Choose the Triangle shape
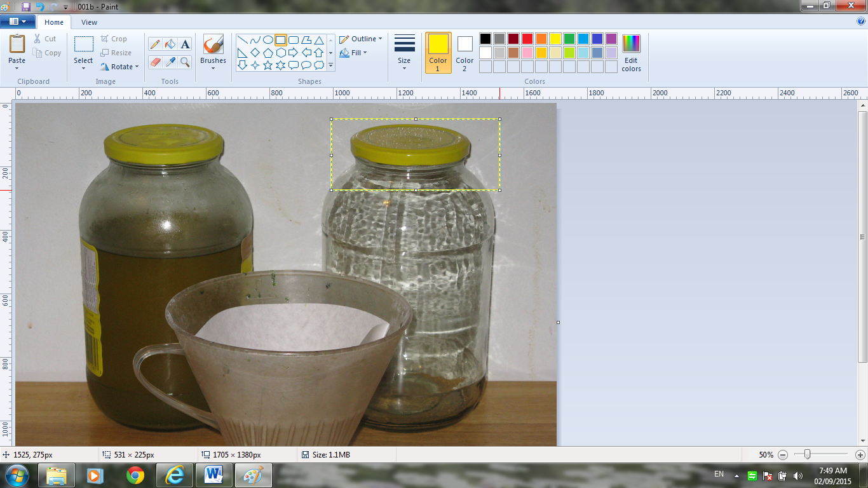This screenshot has height=488, width=868. click(318, 40)
